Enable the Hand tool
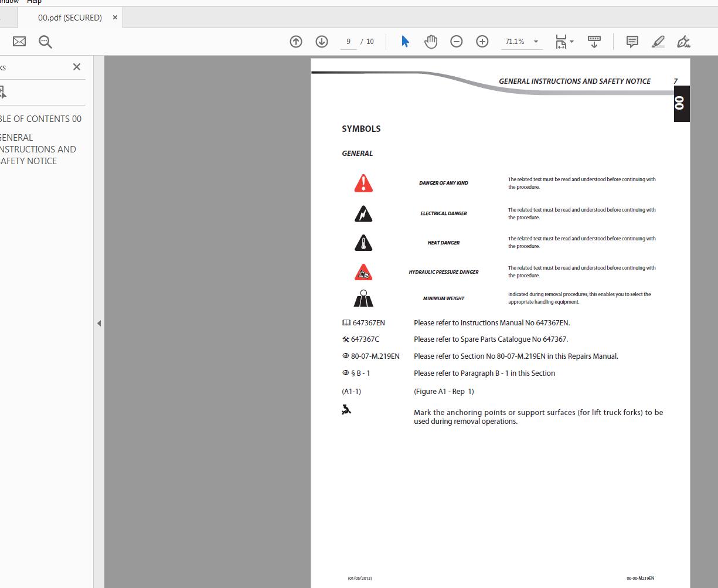Viewport: 718px width, 588px height. 431,42
